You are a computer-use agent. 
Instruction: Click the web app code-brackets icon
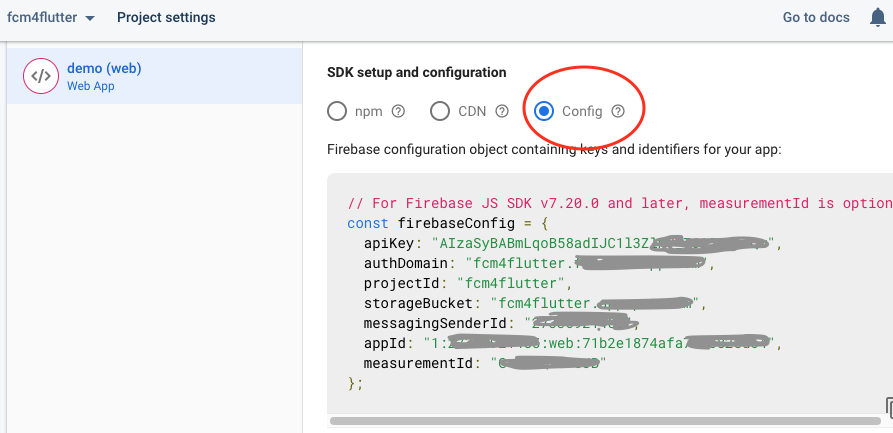[x=41, y=76]
